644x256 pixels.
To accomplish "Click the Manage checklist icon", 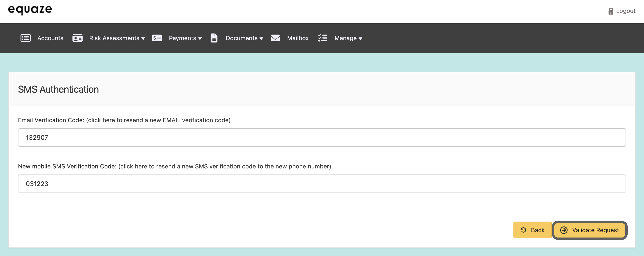I will click(x=322, y=38).
